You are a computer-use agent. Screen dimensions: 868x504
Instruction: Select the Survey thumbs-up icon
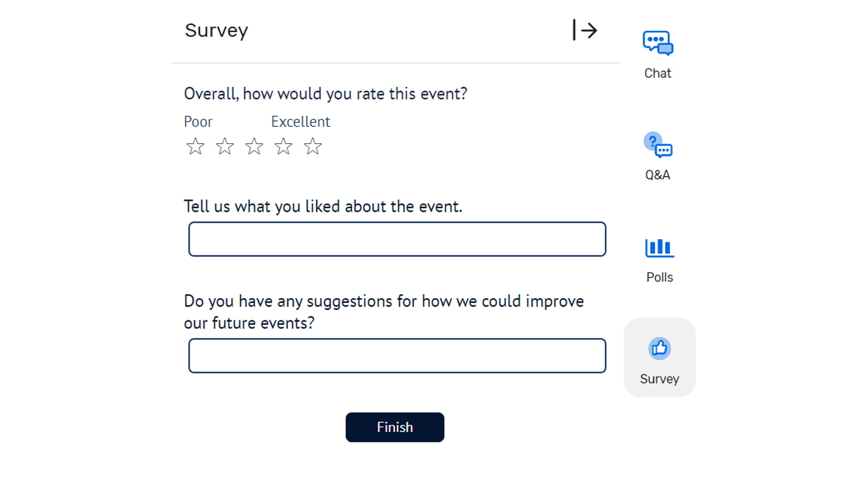(x=659, y=349)
